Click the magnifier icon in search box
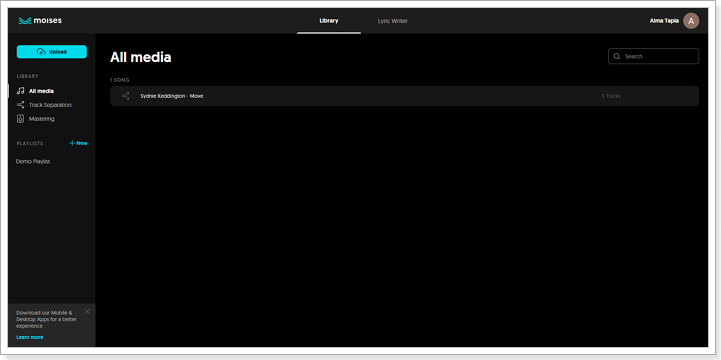The height and width of the screenshot is (360, 721). pos(617,56)
